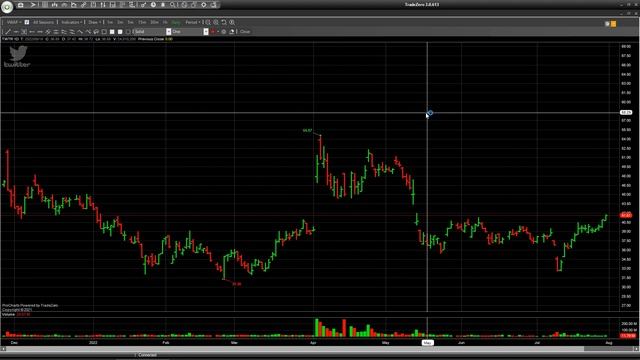Click the Connected status text
The height and width of the screenshot is (360, 640).
click(x=147, y=355)
